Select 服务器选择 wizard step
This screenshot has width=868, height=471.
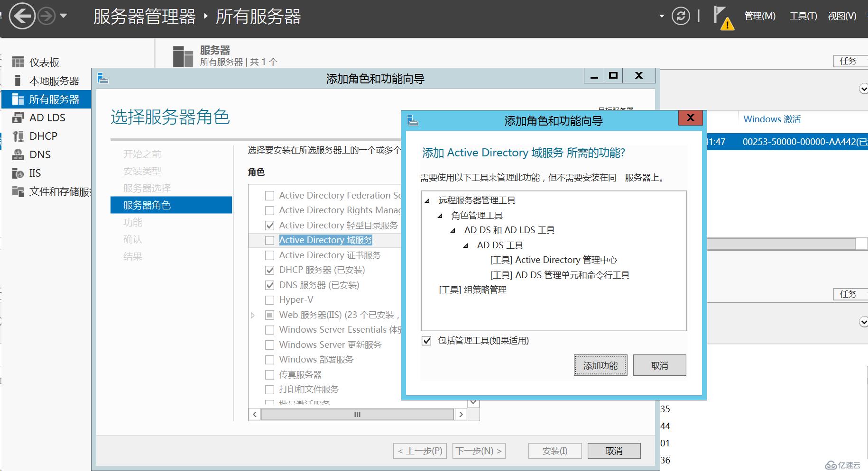tap(147, 188)
